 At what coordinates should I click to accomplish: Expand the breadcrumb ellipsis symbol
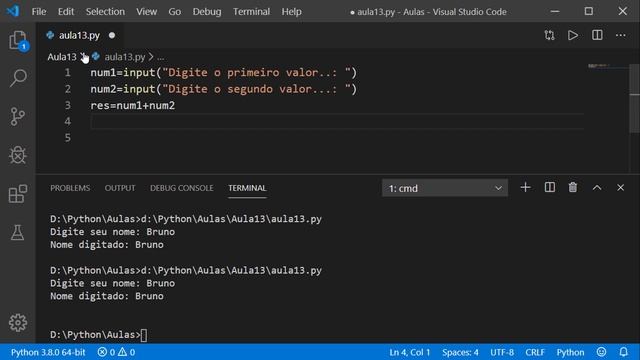point(160,57)
